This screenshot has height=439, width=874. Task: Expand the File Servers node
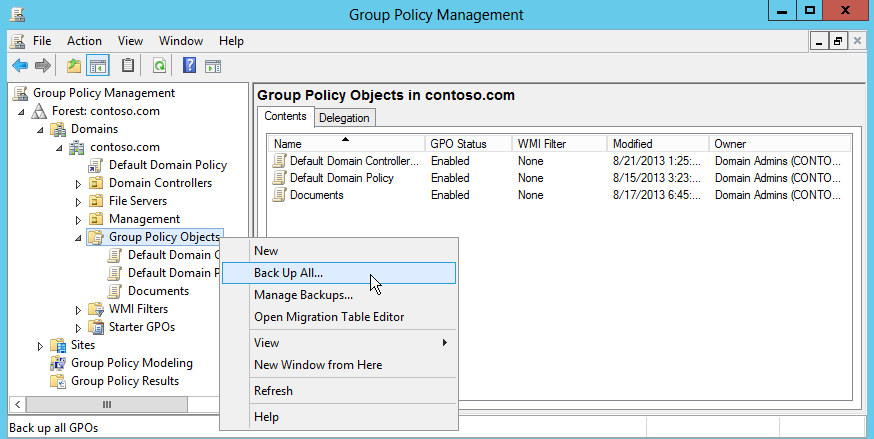click(x=78, y=202)
